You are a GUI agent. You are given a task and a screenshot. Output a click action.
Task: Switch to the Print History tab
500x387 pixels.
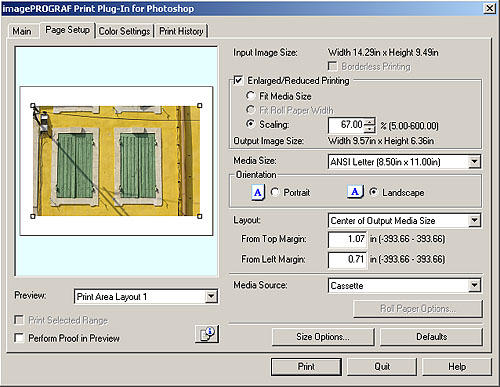[181, 31]
